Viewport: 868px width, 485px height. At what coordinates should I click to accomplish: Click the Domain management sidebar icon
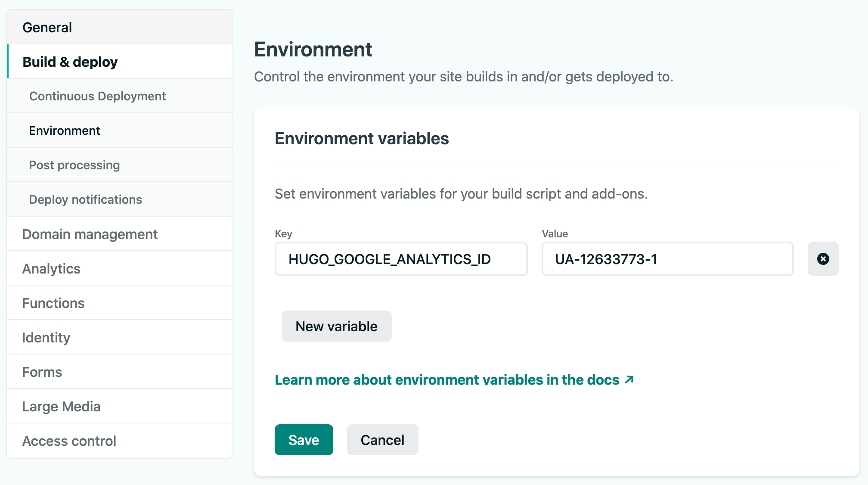[90, 234]
